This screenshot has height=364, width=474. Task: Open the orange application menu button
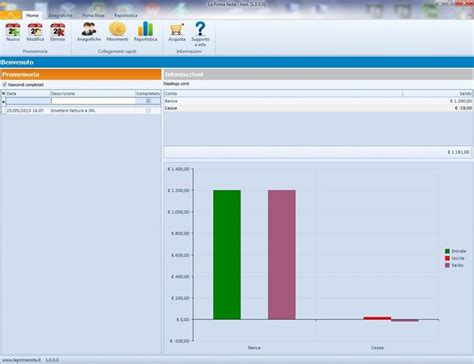coord(11,15)
